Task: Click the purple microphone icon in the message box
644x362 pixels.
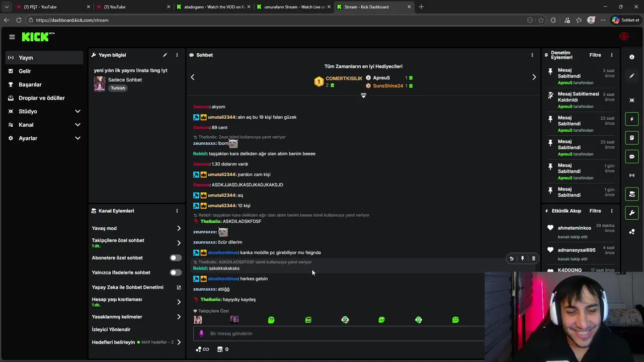Action: [x=201, y=333]
